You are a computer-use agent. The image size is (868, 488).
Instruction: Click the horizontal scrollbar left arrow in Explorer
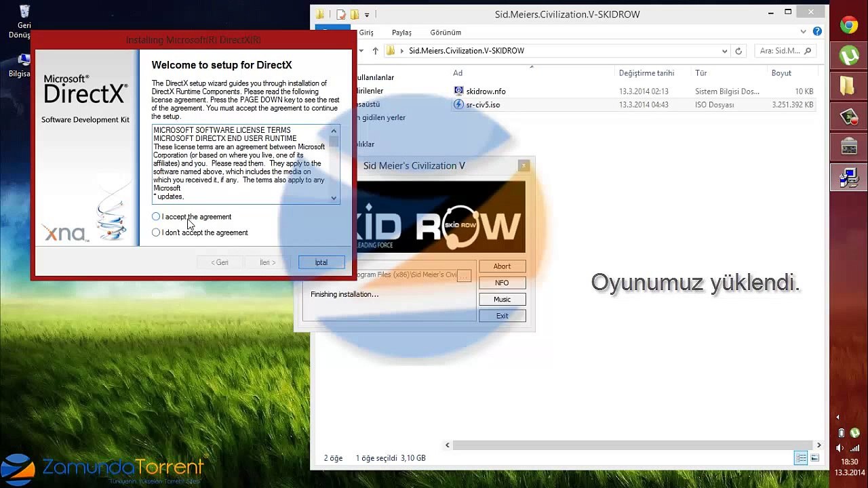tap(448, 445)
